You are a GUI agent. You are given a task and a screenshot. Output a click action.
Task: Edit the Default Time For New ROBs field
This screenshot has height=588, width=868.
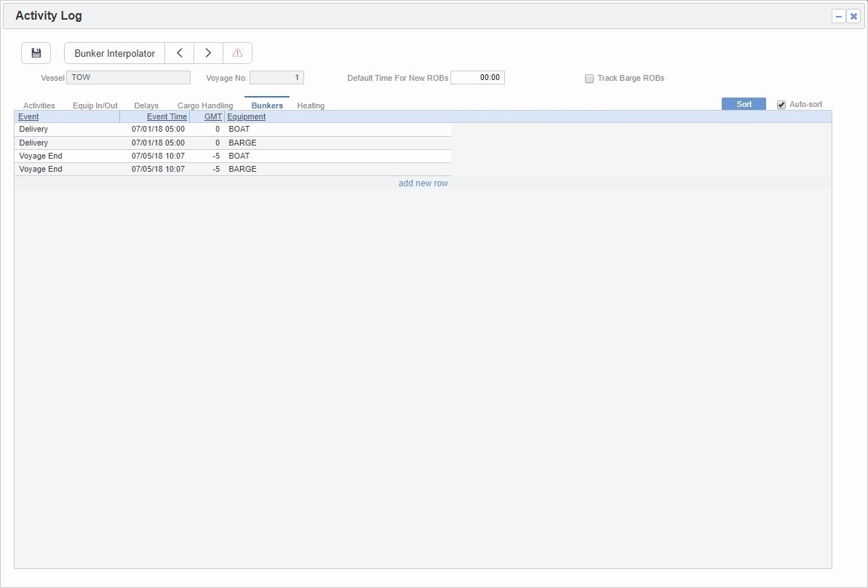tap(478, 77)
